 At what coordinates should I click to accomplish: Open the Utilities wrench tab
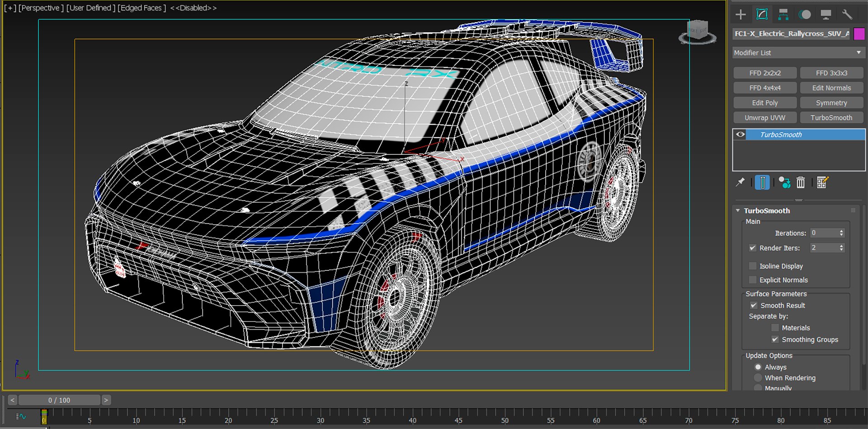[847, 14]
